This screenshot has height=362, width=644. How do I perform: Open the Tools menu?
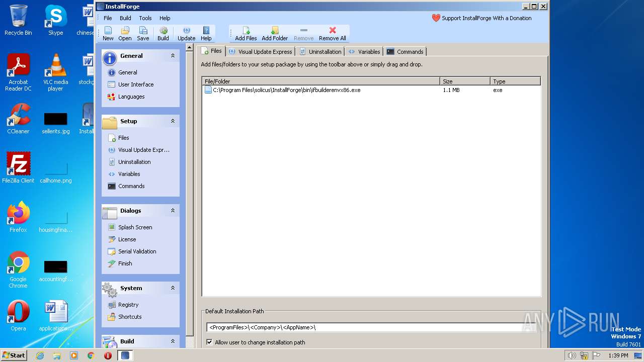(145, 18)
